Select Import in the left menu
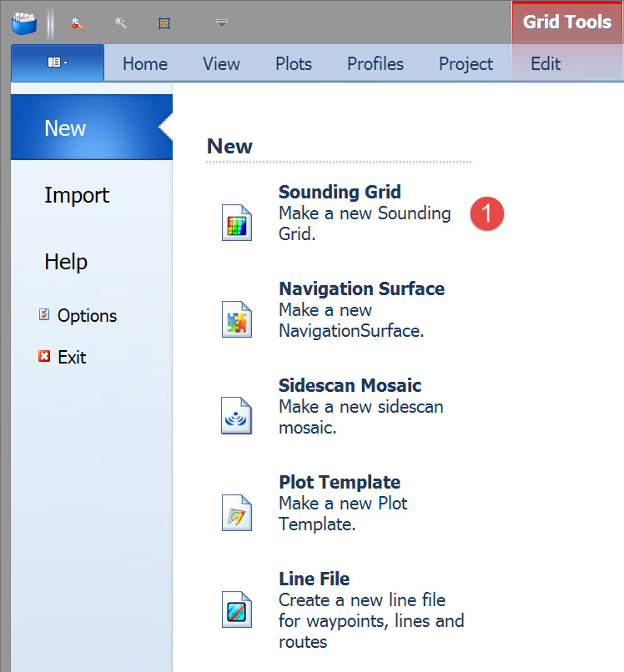The image size is (624, 672). pyautogui.click(x=77, y=195)
